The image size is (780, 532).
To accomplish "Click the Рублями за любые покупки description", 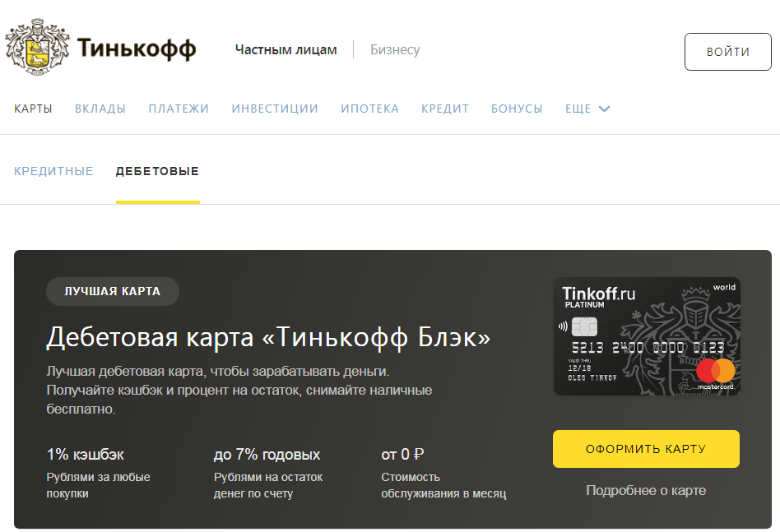I will click(x=99, y=485).
